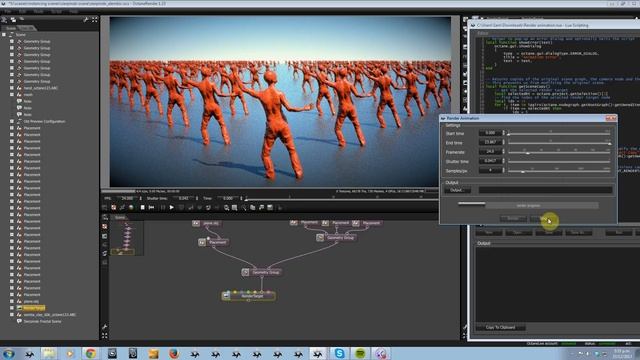The height and width of the screenshot is (360, 640).
Task: Click the left button under render progress bar
Action: [x=513, y=219]
